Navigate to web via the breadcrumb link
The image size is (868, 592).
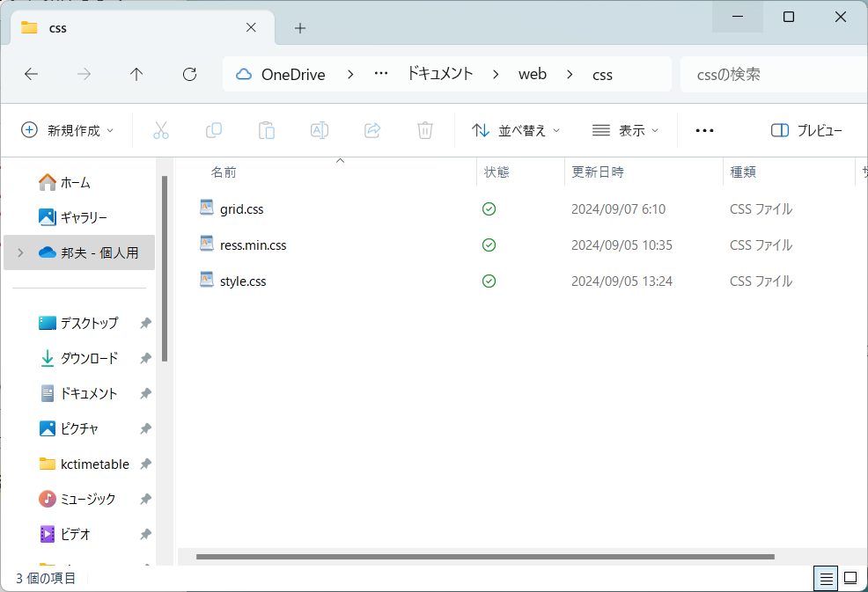coord(533,74)
